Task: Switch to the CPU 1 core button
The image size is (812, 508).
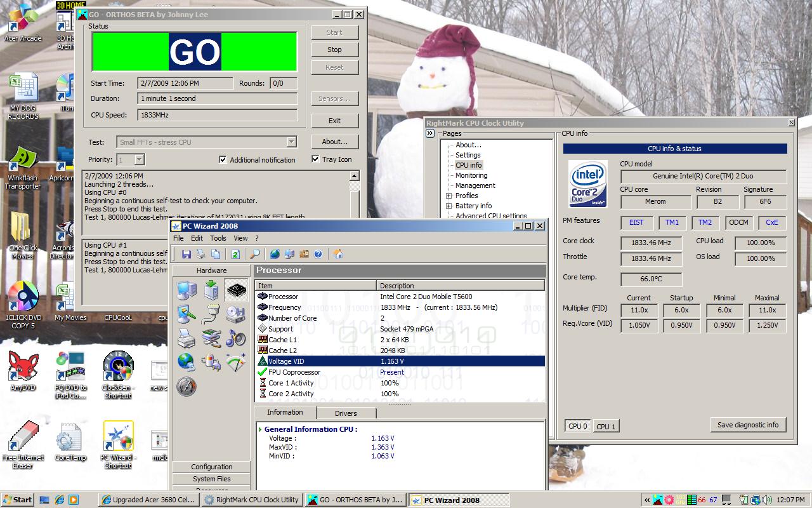Action: coord(606,426)
